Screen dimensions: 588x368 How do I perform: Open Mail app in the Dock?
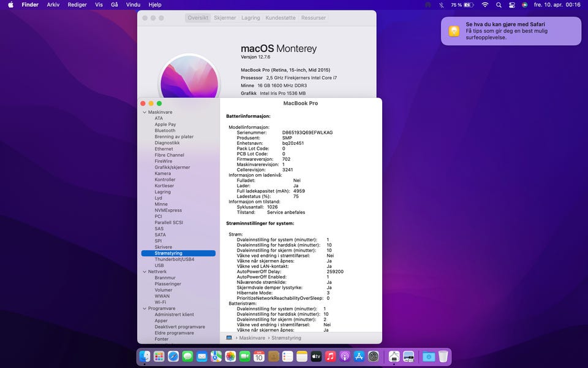(202, 356)
